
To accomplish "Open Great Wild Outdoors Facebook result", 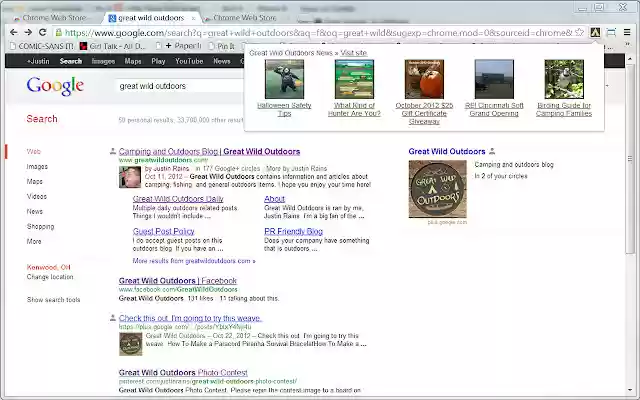I will pos(178,281).
